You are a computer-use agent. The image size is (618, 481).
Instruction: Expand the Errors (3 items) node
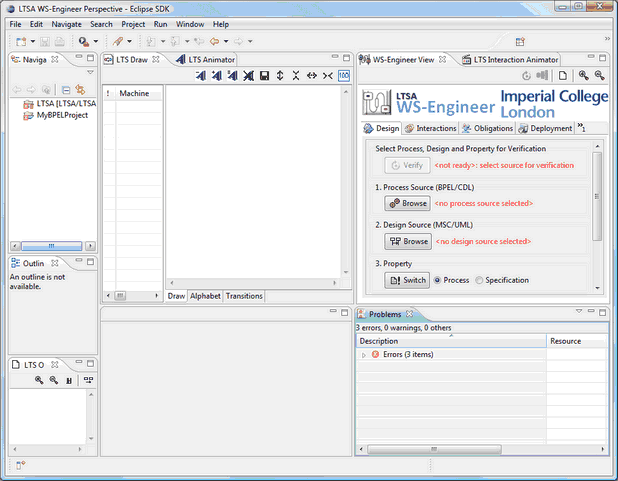(363, 355)
